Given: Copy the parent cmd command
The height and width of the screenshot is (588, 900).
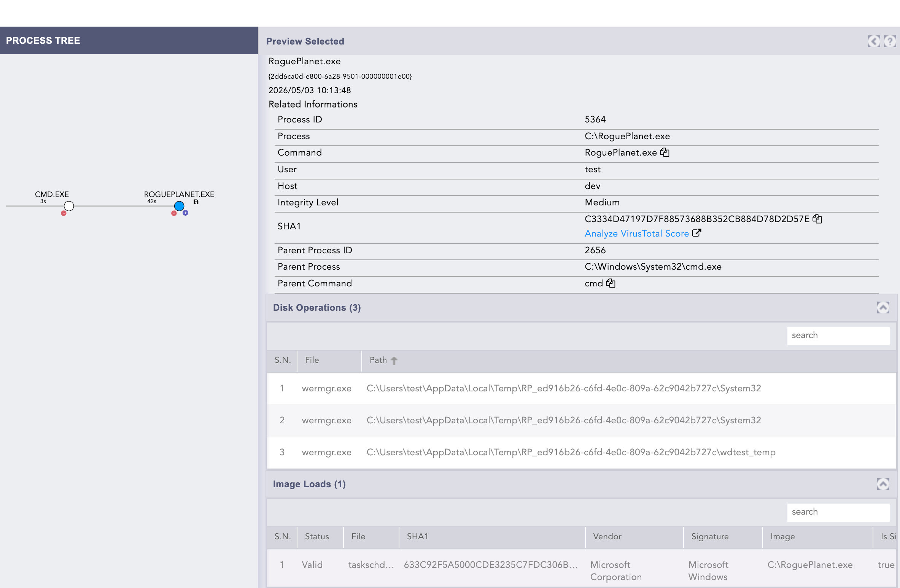Looking at the screenshot, I should tap(611, 283).
